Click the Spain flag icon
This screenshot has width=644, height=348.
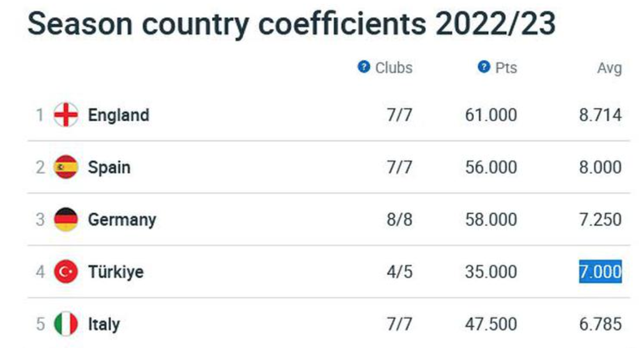[x=66, y=167]
